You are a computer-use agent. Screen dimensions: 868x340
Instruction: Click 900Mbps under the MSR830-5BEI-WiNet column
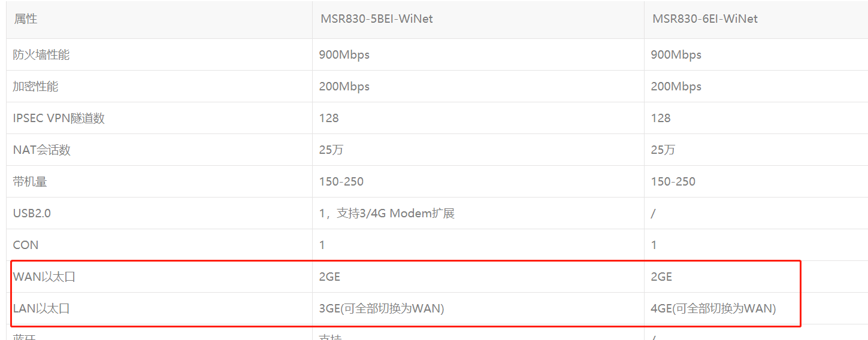[344, 54]
